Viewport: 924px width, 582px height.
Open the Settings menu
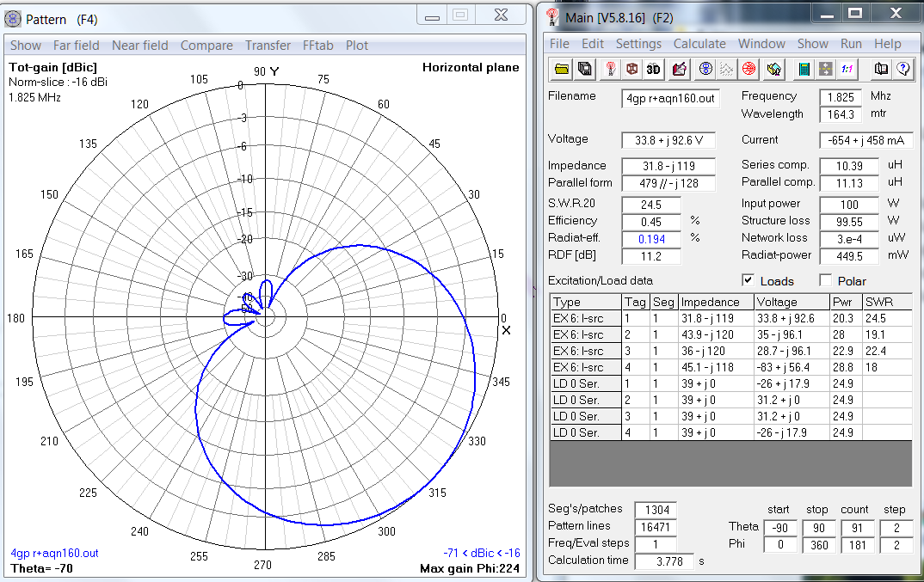click(638, 44)
